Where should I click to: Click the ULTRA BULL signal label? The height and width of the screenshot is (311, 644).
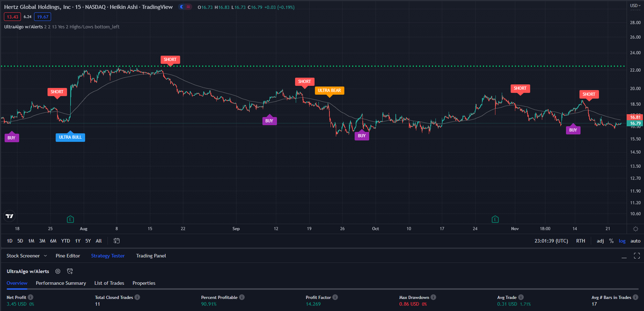70,137
